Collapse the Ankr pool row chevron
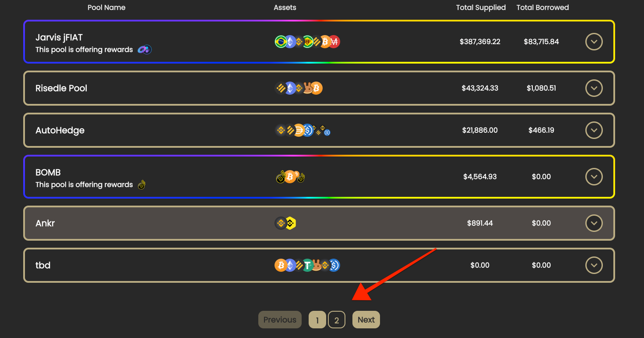644x338 pixels. (x=594, y=223)
